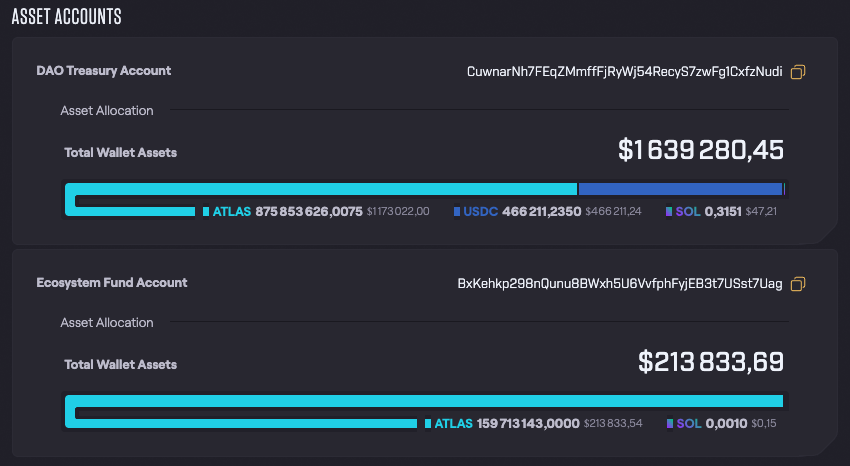The height and width of the screenshot is (466, 850).
Task: Click the Ecosystem Fund Account heading
Action: point(111,283)
